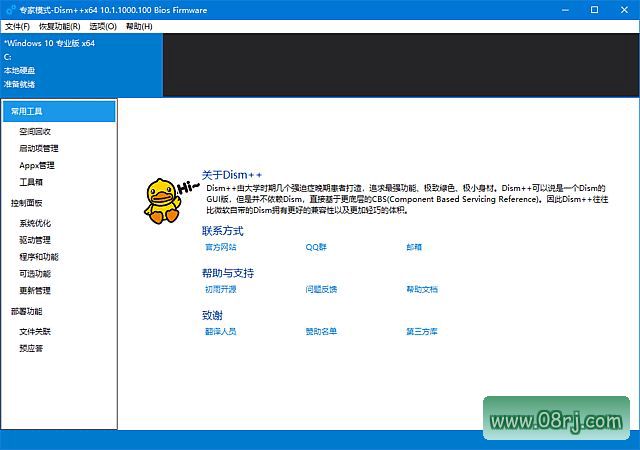Image resolution: width=640 pixels, height=450 pixels.
Task: Open 文件关联 in the sidebar
Action: (x=35, y=332)
